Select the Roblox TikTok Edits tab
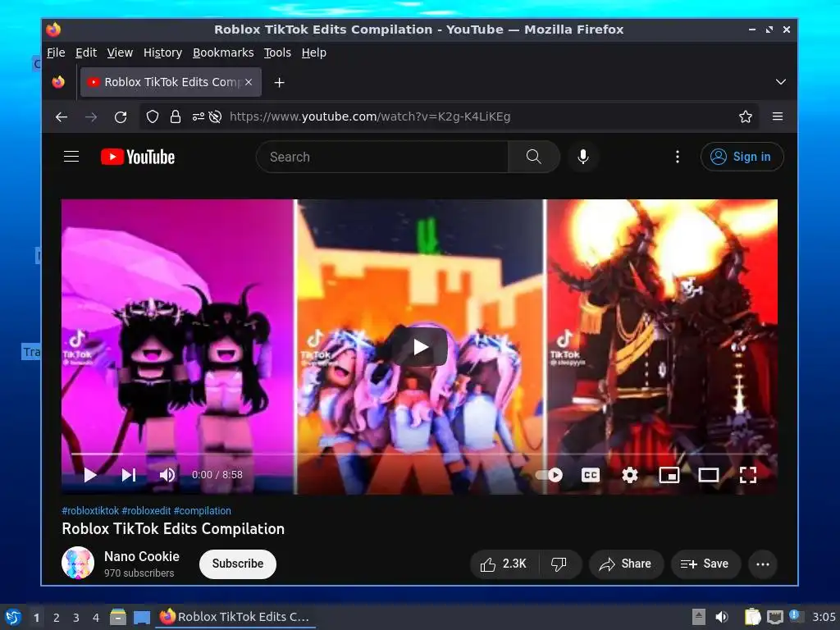 (171, 82)
